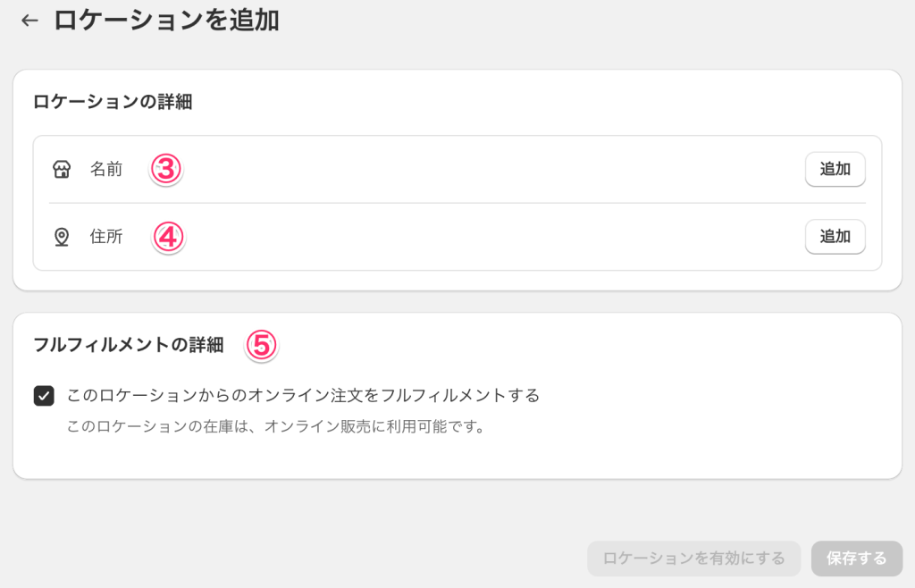The width and height of the screenshot is (915, 588).
Task: Click the ロケーションを追加 page title
Action: [166, 20]
